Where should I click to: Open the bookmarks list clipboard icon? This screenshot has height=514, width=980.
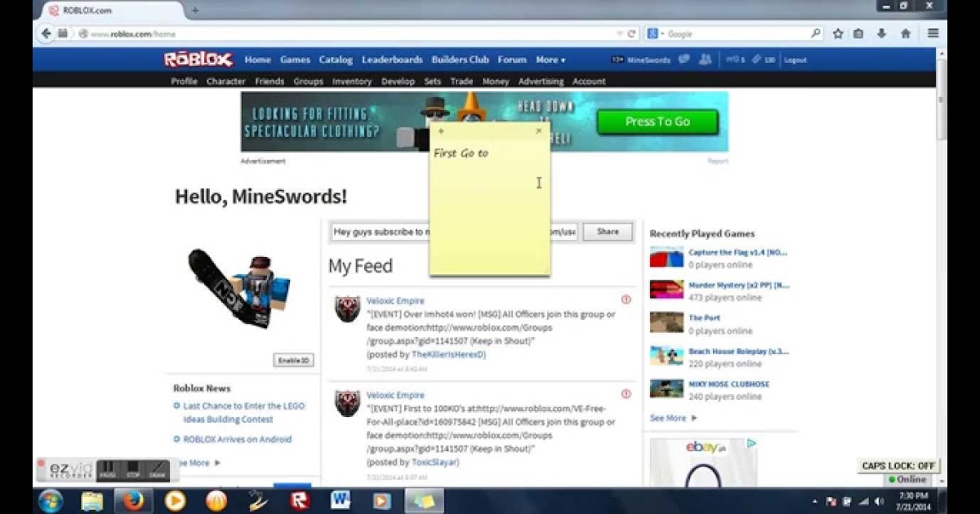click(858, 34)
